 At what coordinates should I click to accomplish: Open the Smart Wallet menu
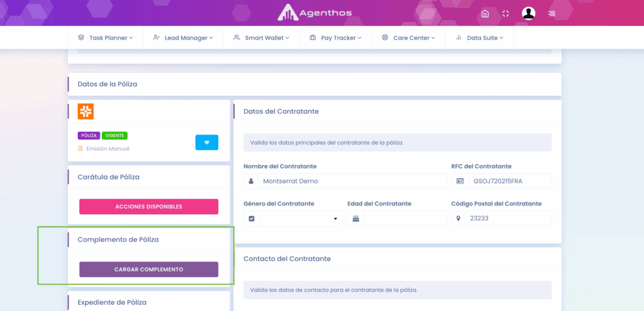point(261,38)
